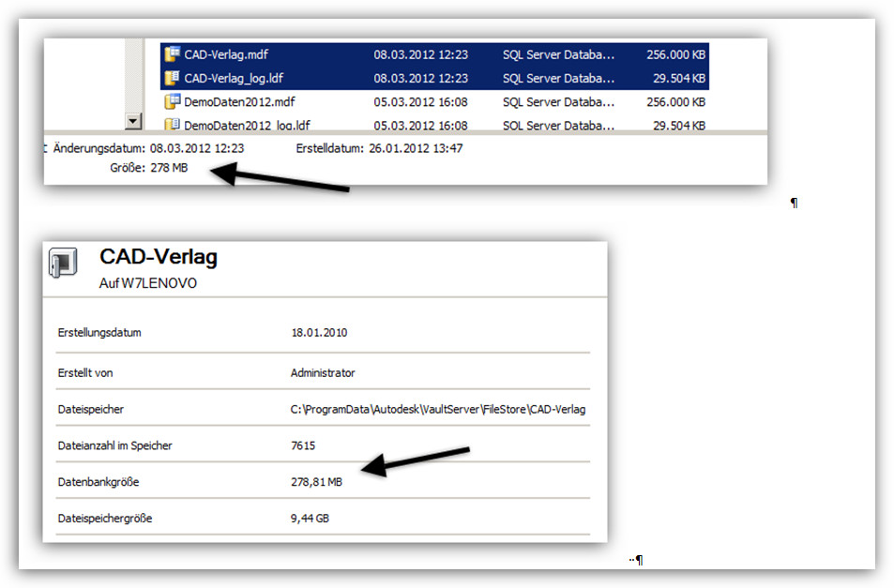Click the 256.000 KB size of CAD-Verlag.mdf
Image resolution: width=894 pixels, height=588 pixels.
pos(675,54)
